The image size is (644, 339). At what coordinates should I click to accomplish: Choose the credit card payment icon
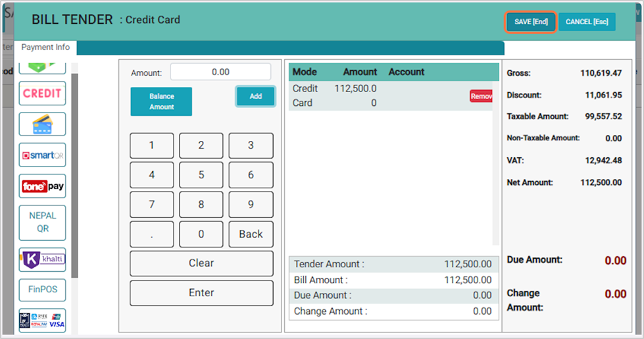click(42, 124)
